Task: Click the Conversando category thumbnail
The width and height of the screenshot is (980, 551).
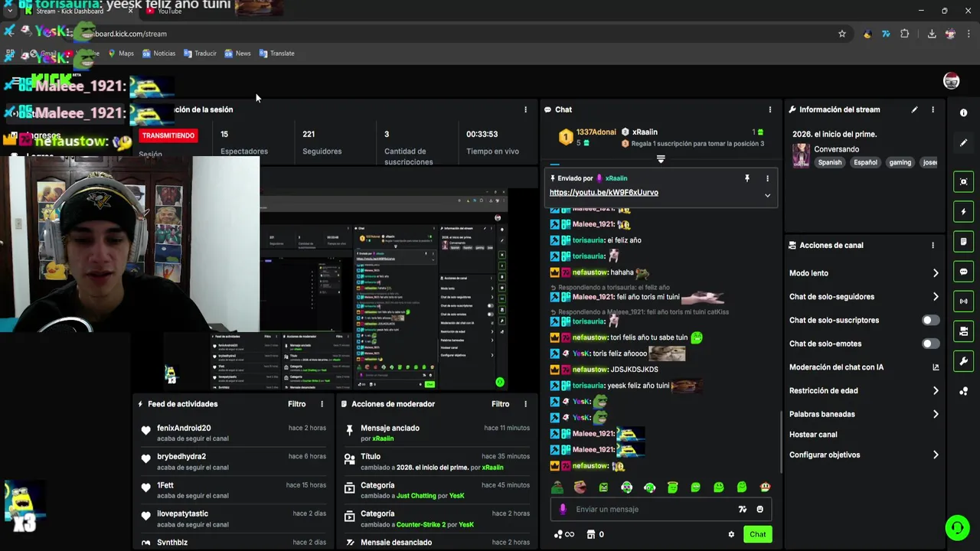Action: pos(801,155)
